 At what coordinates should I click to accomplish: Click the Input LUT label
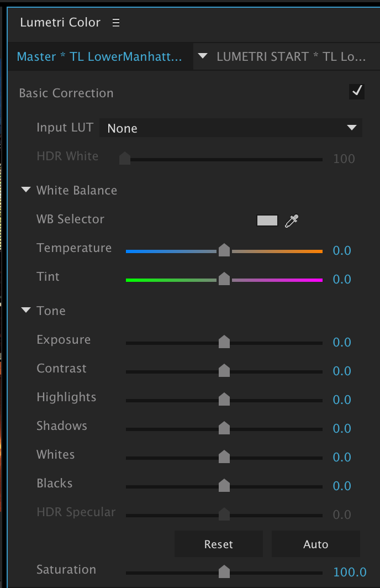(65, 128)
